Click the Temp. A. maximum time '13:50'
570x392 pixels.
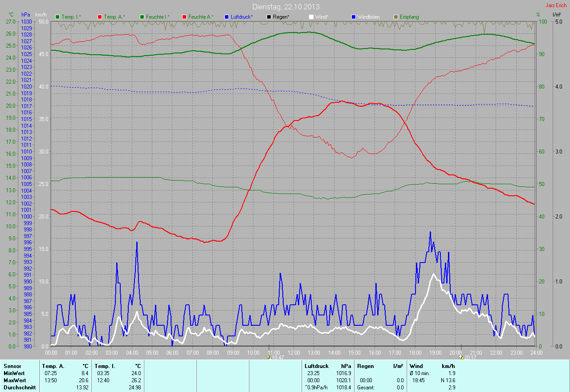50,380
